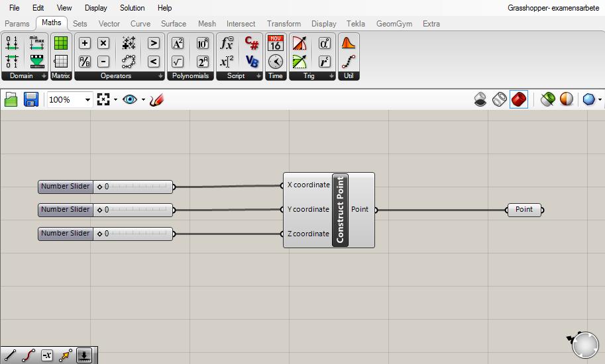This screenshot has height=364, width=605.
Task: Open the Zoom Extents dropdown arrow
Action: click(x=116, y=100)
